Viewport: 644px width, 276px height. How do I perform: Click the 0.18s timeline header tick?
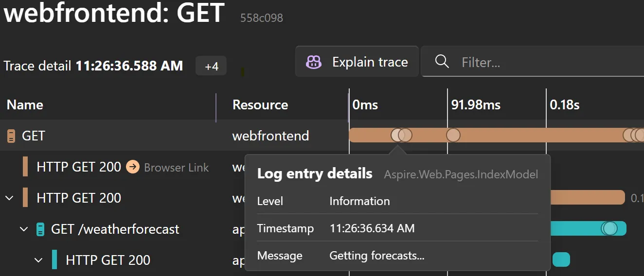[x=565, y=104]
